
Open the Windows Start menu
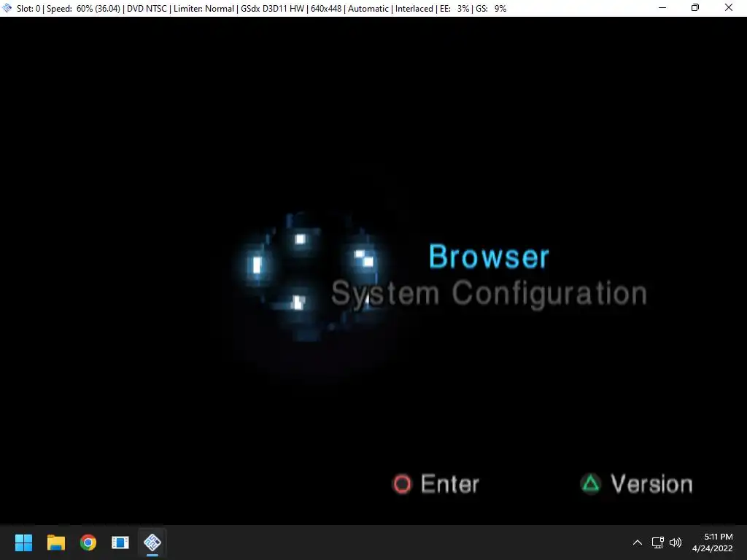pos(23,542)
